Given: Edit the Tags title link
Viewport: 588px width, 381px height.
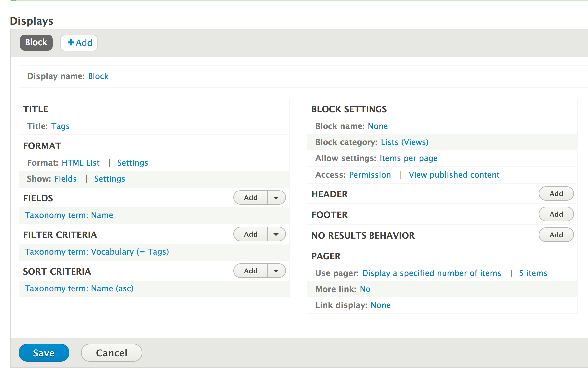Looking at the screenshot, I should (60, 126).
